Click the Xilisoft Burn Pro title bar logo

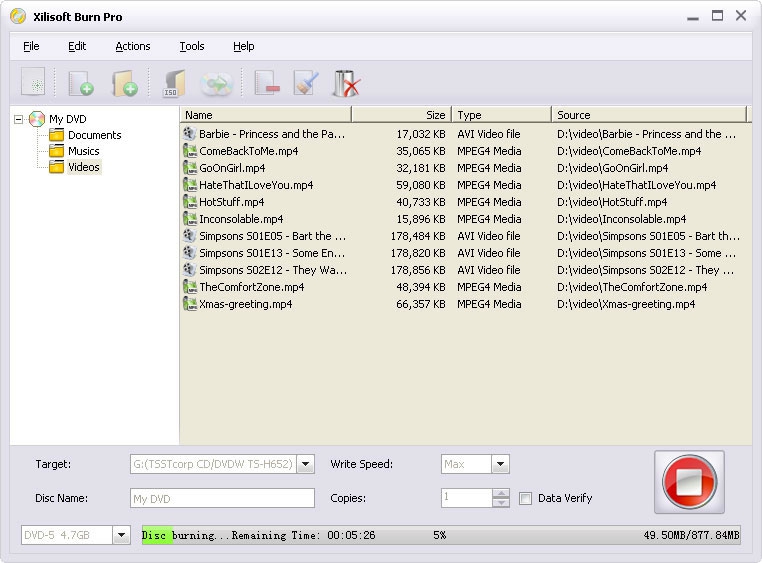pyautogui.click(x=18, y=16)
